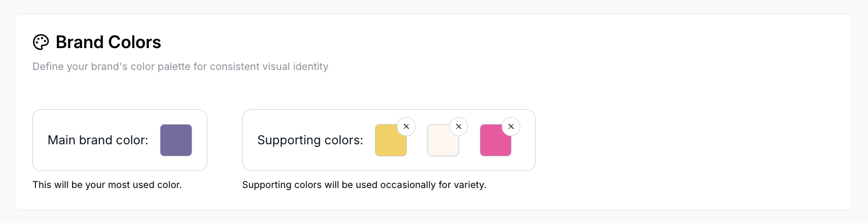Click empty space left of 'Main brand color:' label
The width and height of the screenshot is (868, 223).
(40, 140)
